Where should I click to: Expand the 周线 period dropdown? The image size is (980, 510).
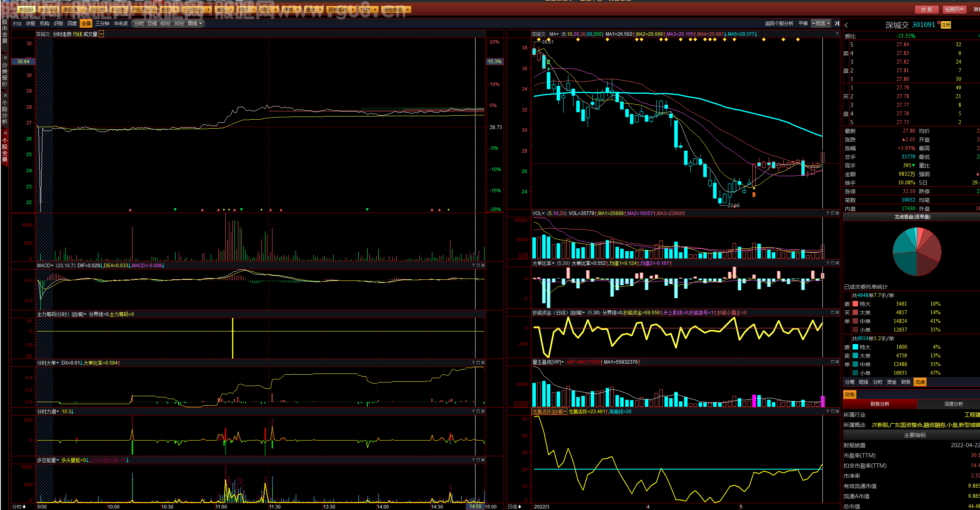[x=200, y=24]
